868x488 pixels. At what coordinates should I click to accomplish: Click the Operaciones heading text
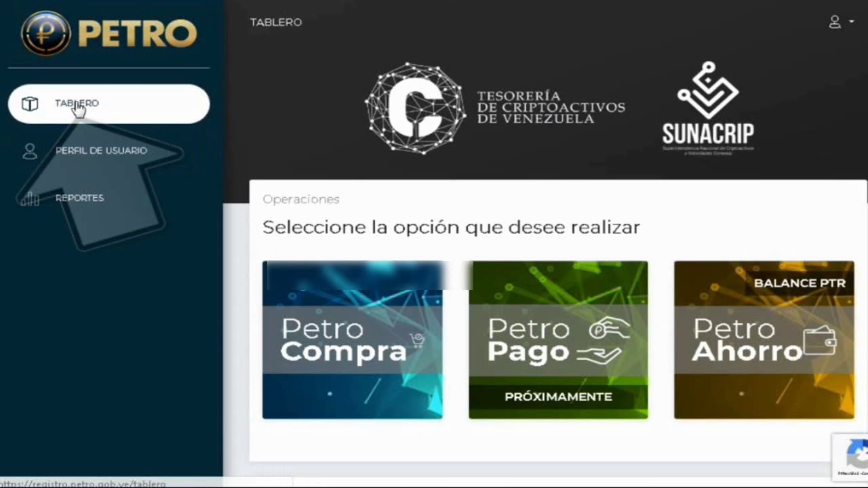point(301,199)
